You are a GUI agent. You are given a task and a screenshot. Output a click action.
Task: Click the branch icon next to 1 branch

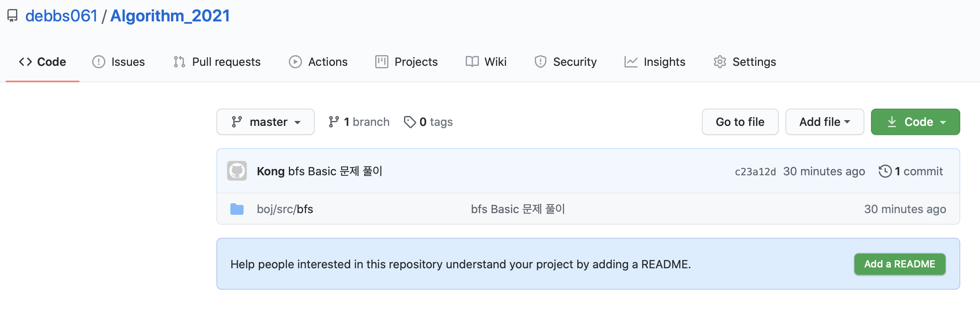(x=334, y=122)
